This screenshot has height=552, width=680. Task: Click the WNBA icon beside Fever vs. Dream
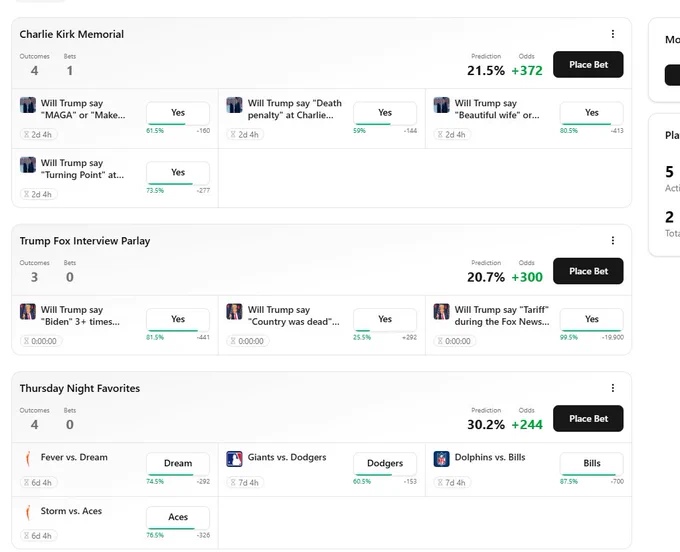pyautogui.click(x=28, y=459)
